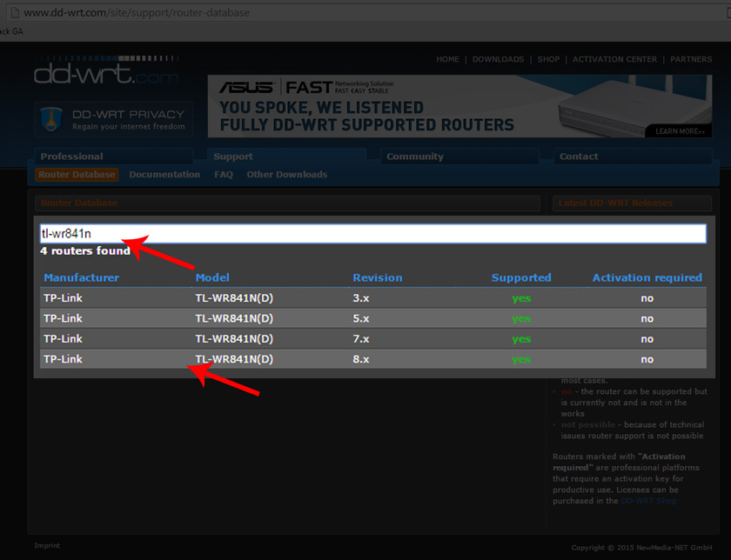This screenshot has width=731, height=560.
Task: Click the 8.x revision cell
Action: [361, 359]
